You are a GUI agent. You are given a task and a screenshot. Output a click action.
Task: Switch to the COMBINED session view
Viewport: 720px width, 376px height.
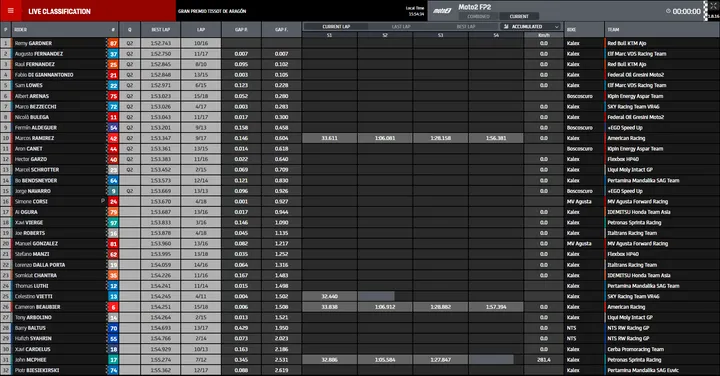(478, 17)
